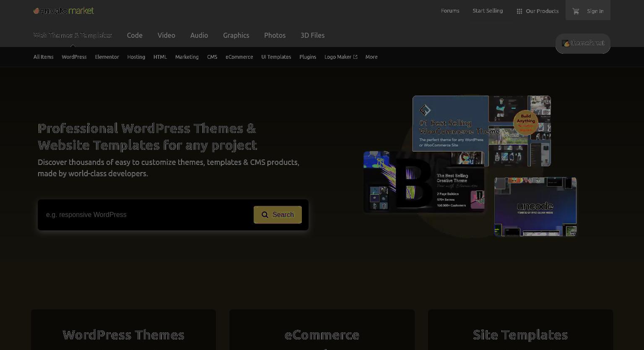Select Web Themes & Templates tab
644x350 pixels.
click(73, 35)
